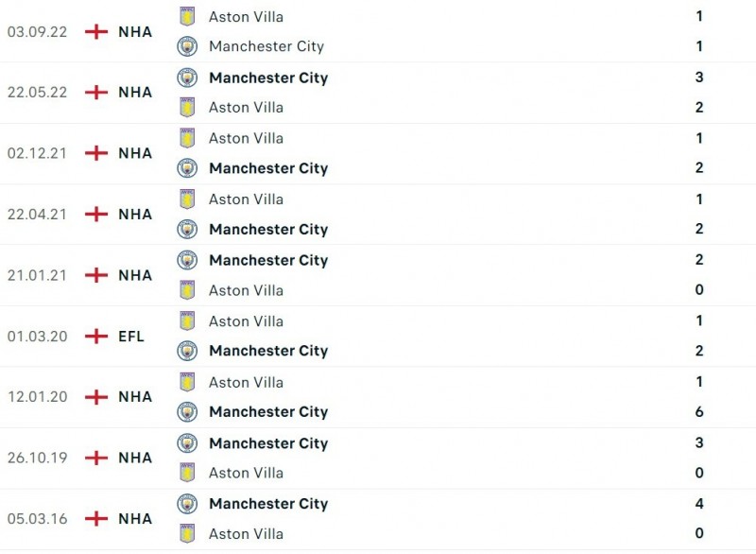
Task: Click England flag beside 22.05.22 match
Action: tap(96, 93)
